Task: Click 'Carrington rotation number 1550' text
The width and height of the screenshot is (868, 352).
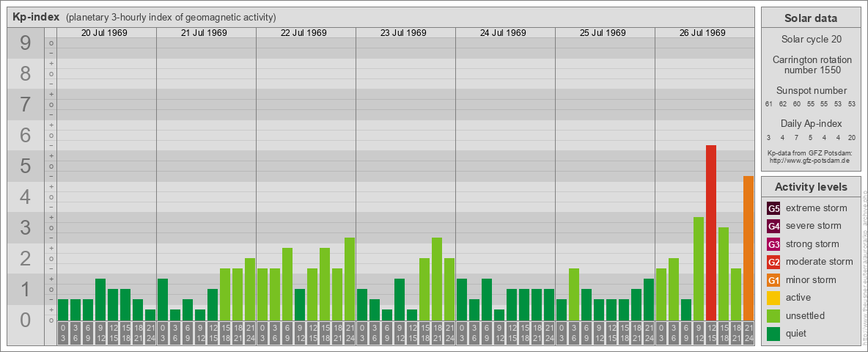Action: coord(811,65)
